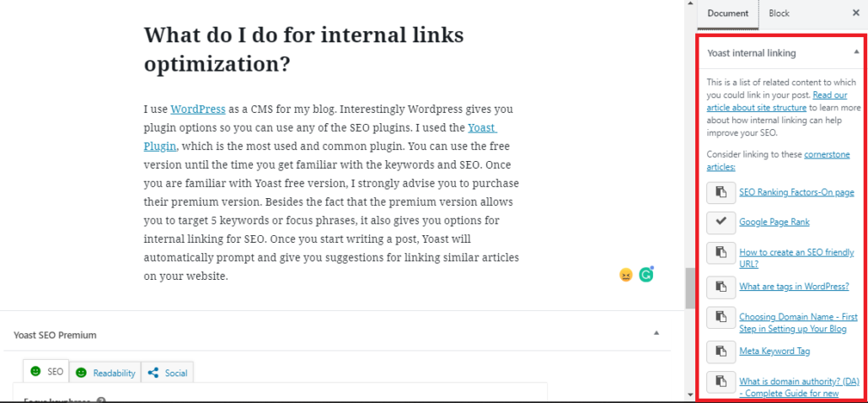The width and height of the screenshot is (868, 403).
Task: Copy link for How to create an SEO friendly URL
Action: click(721, 252)
